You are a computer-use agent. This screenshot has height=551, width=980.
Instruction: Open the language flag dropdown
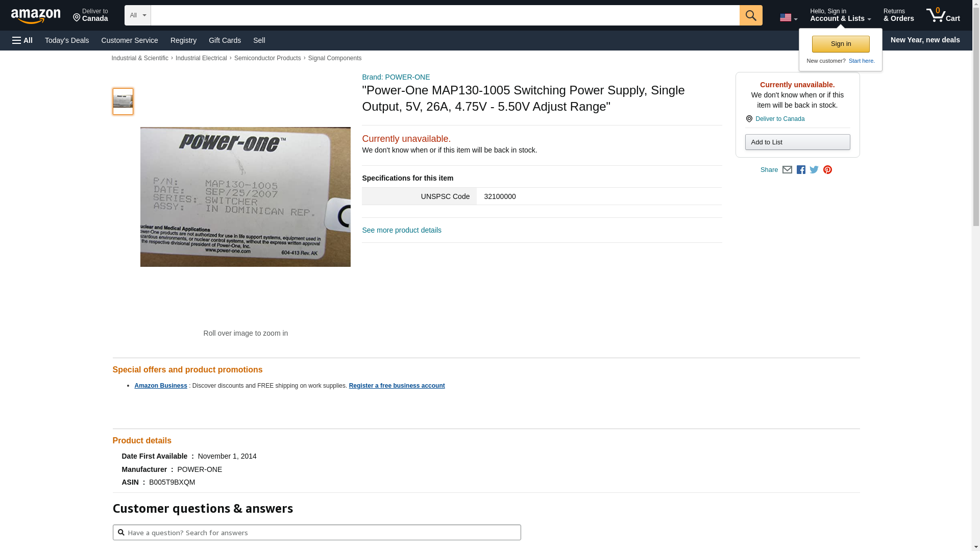point(789,18)
